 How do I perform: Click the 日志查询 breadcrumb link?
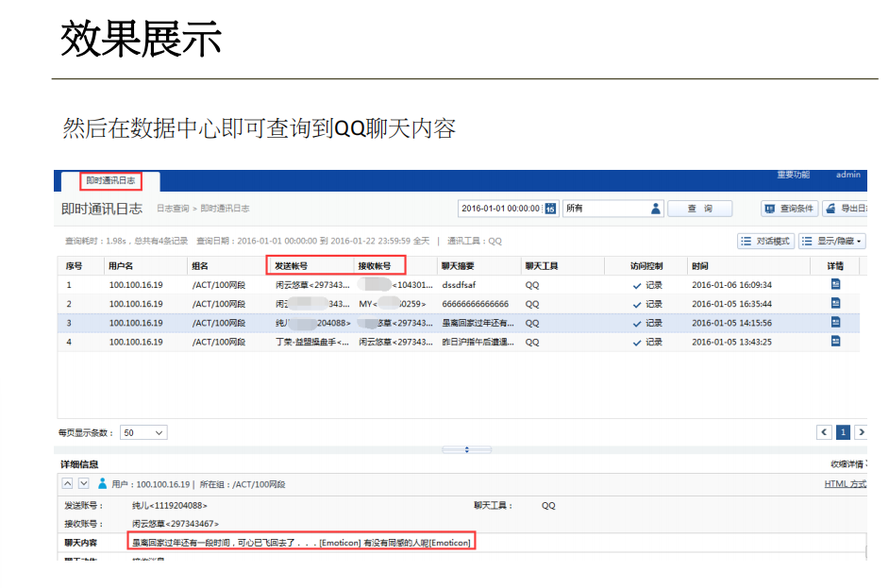coord(173,209)
